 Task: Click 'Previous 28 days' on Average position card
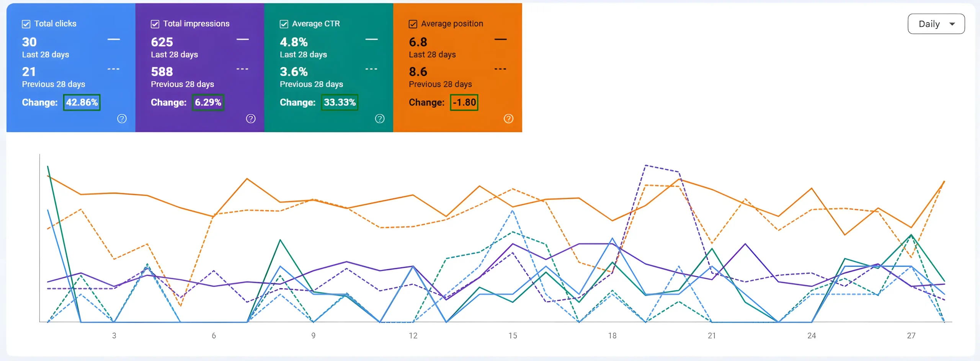441,84
